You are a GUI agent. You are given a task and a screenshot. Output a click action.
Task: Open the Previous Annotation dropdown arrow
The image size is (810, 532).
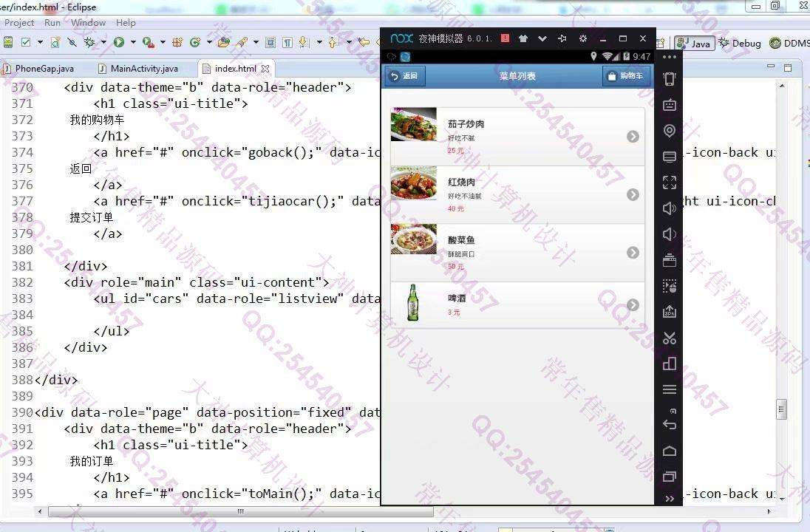349,42
